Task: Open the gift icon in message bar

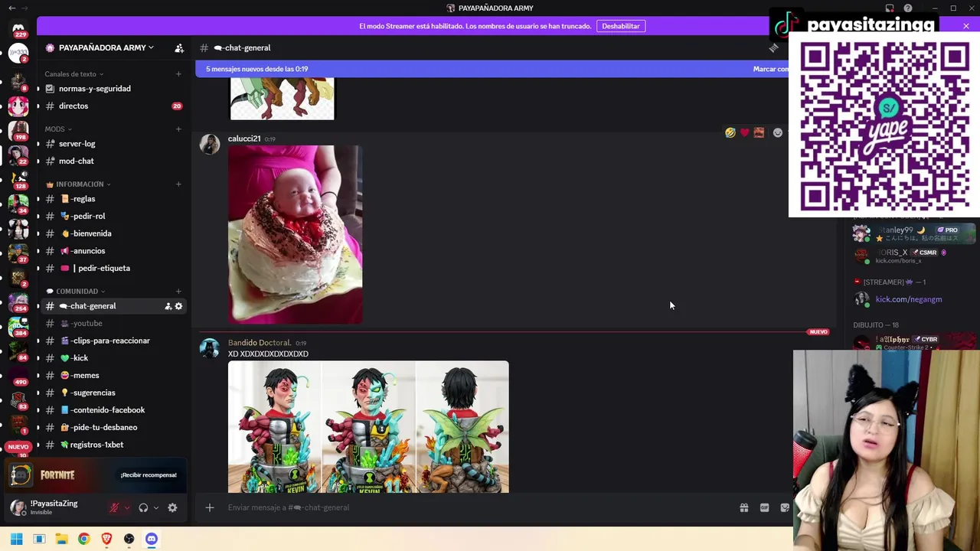Action: click(x=744, y=507)
